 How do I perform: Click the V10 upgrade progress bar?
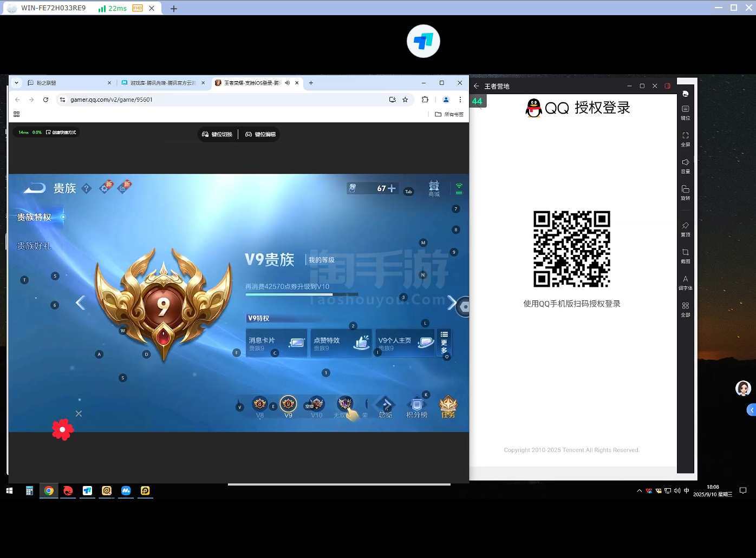click(x=302, y=294)
